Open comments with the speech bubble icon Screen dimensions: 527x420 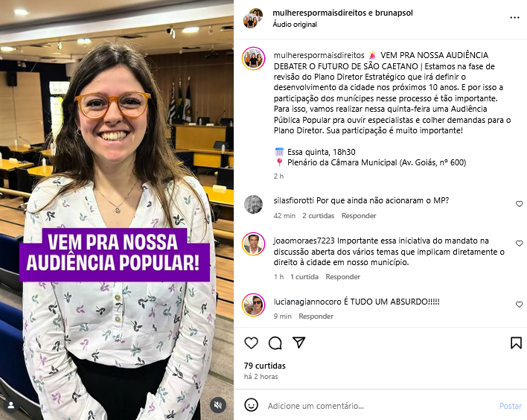[x=275, y=343]
